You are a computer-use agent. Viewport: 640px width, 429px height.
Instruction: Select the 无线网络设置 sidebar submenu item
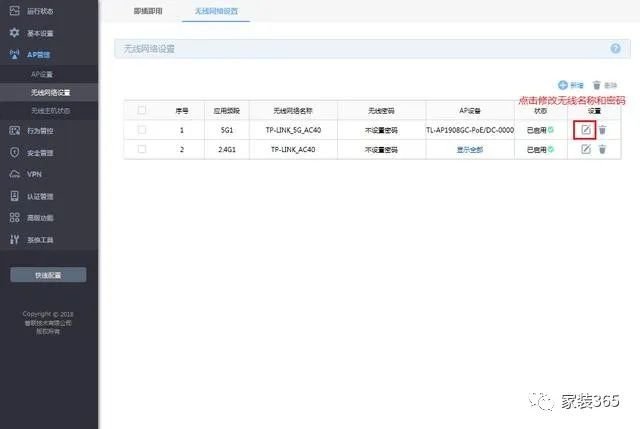[51, 93]
